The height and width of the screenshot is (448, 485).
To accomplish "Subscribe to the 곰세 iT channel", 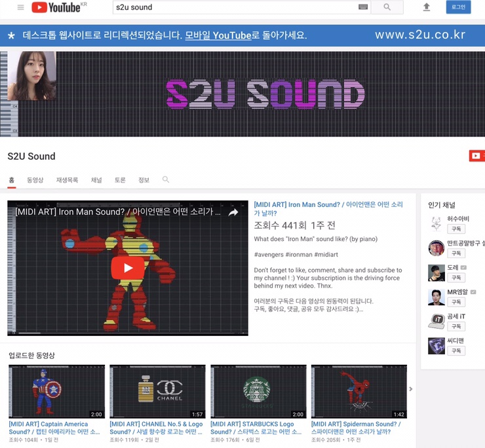I will [x=456, y=326].
